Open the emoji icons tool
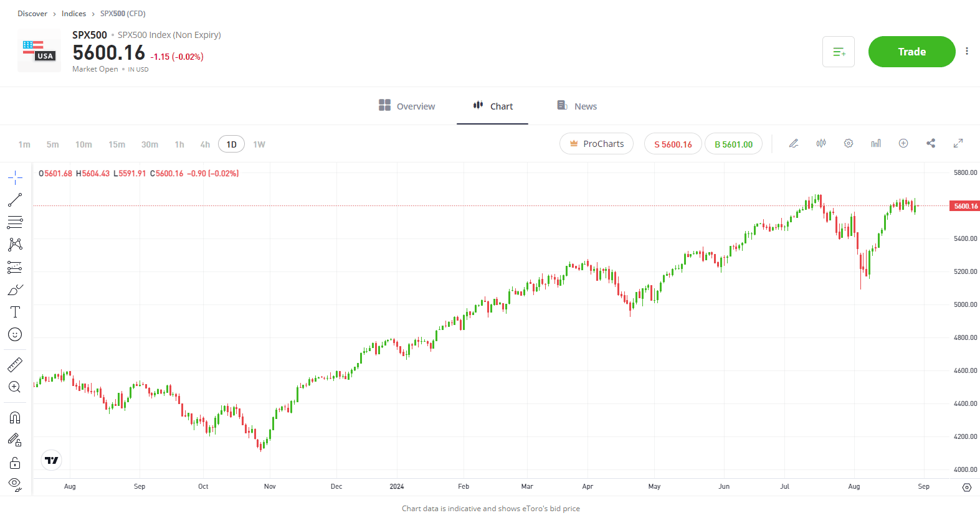980x518 pixels. click(15, 334)
